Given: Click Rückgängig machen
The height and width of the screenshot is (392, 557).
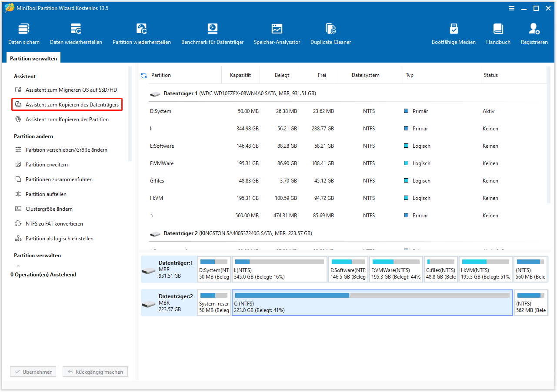Looking at the screenshot, I should click(x=95, y=372).
